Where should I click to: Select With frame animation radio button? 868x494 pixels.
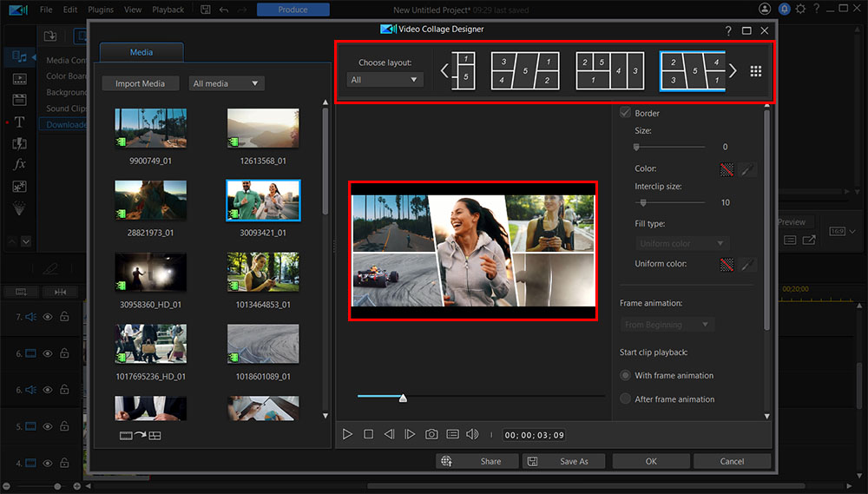[x=625, y=376]
